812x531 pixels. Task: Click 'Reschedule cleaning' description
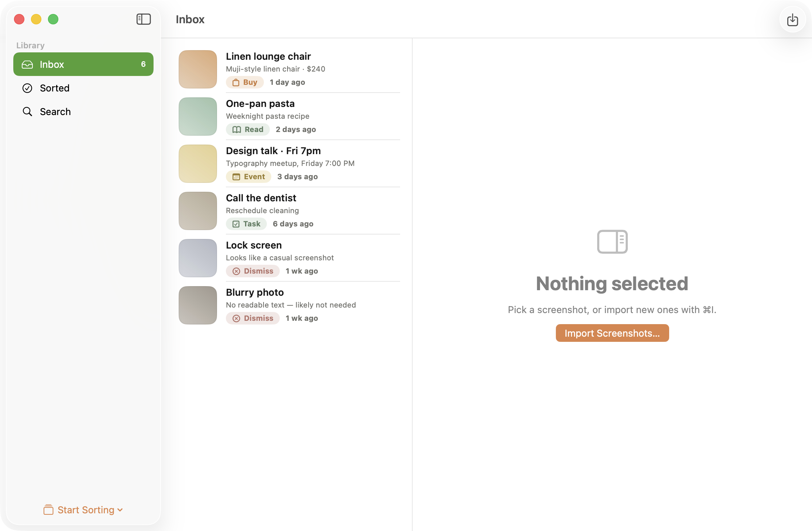tap(262, 211)
